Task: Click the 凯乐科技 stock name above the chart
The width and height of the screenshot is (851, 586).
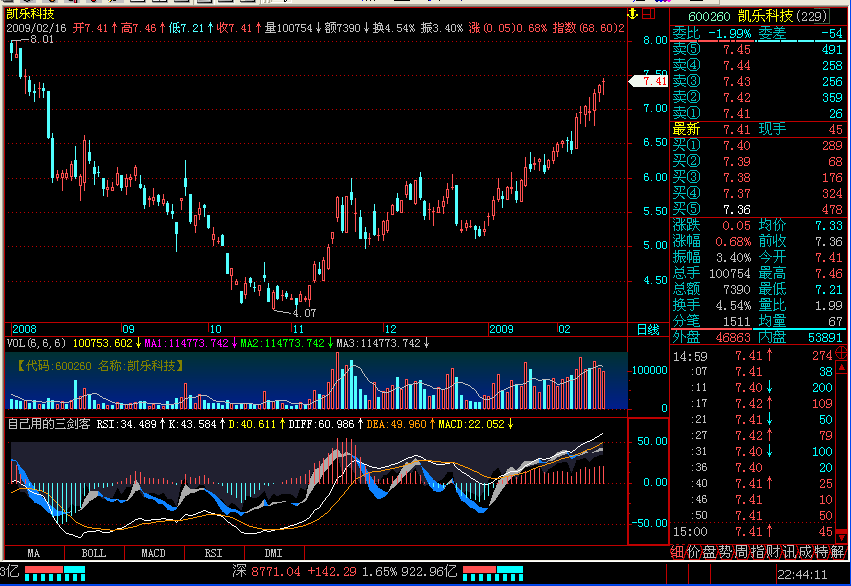Action: (x=30, y=14)
